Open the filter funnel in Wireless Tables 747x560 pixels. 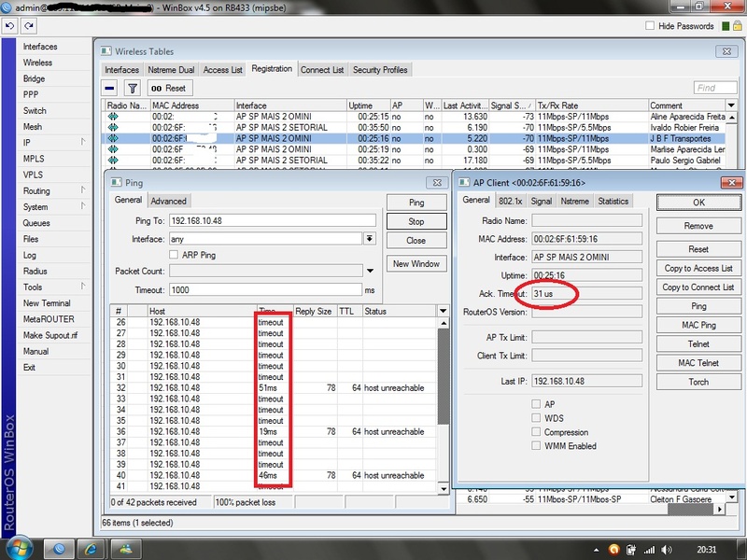click(133, 88)
